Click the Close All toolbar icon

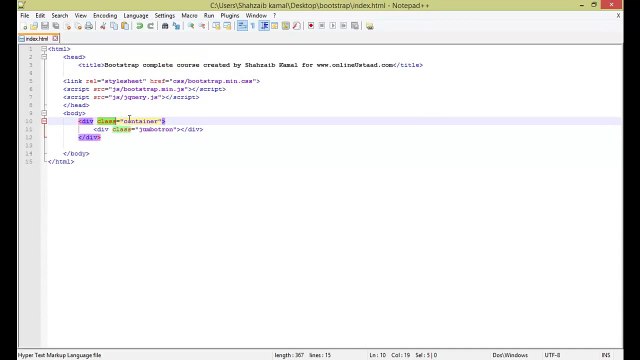78,26
